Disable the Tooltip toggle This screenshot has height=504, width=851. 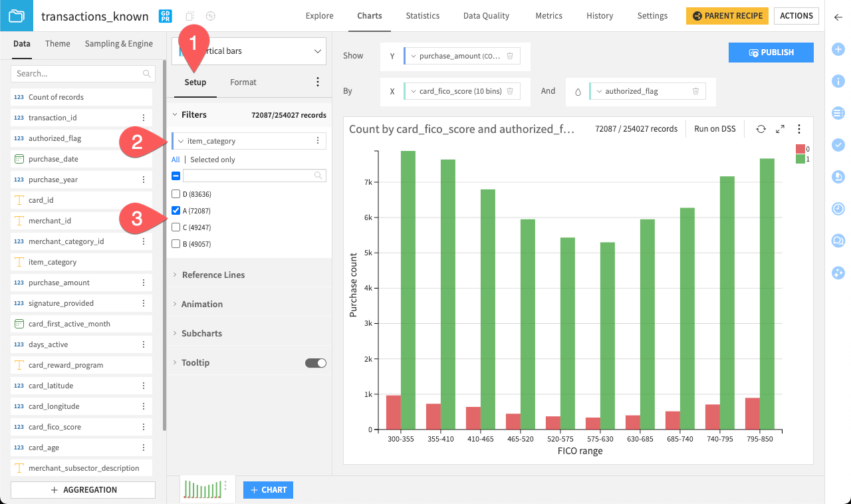[x=315, y=362]
